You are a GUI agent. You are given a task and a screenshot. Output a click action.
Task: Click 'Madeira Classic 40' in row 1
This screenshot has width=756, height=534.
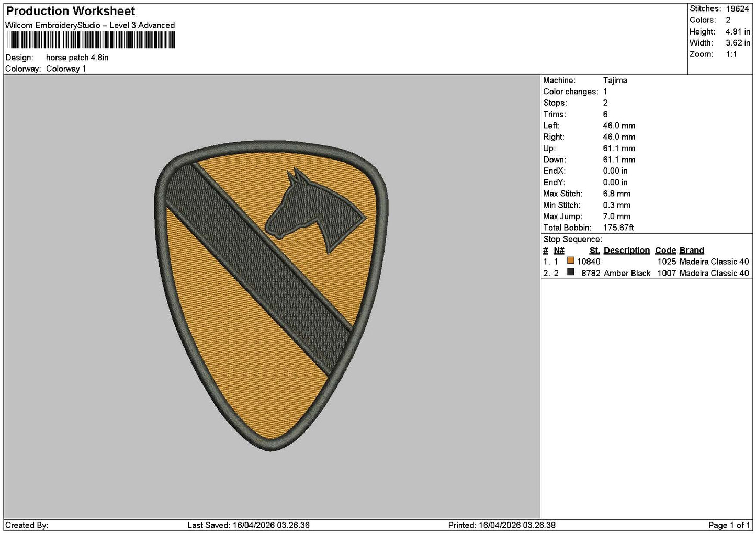(x=714, y=262)
